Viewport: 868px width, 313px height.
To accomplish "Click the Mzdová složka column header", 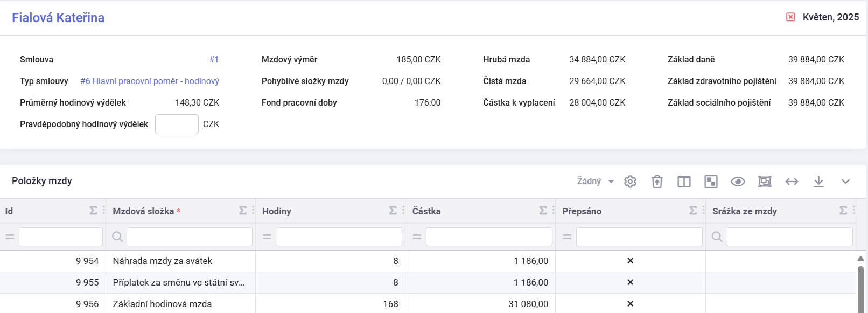I will [x=143, y=211].
